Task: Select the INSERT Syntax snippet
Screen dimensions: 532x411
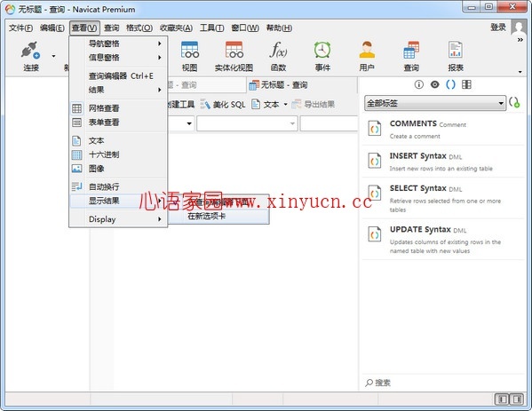Action: pos(443,162)
